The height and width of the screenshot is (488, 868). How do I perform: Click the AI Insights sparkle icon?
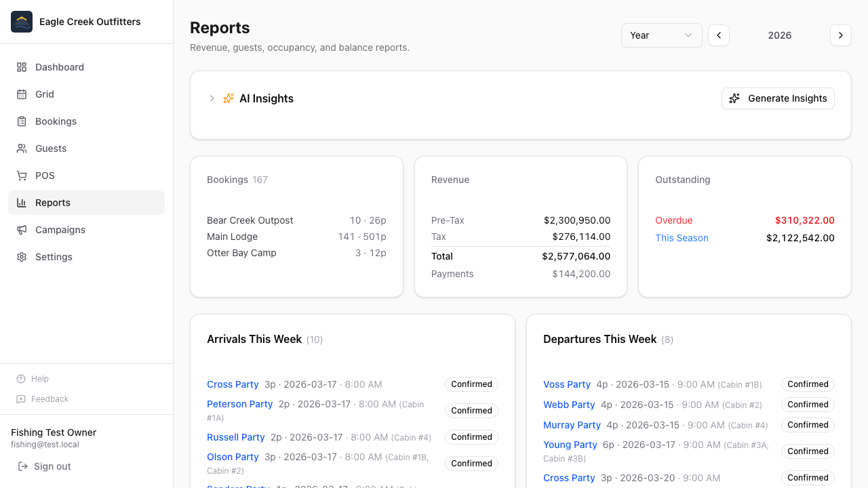pos(228,98)
